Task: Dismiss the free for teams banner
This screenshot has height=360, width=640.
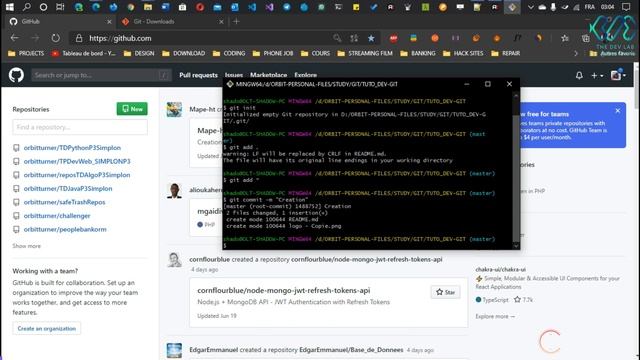Action: pyautogui.click(x=618, y=111)
